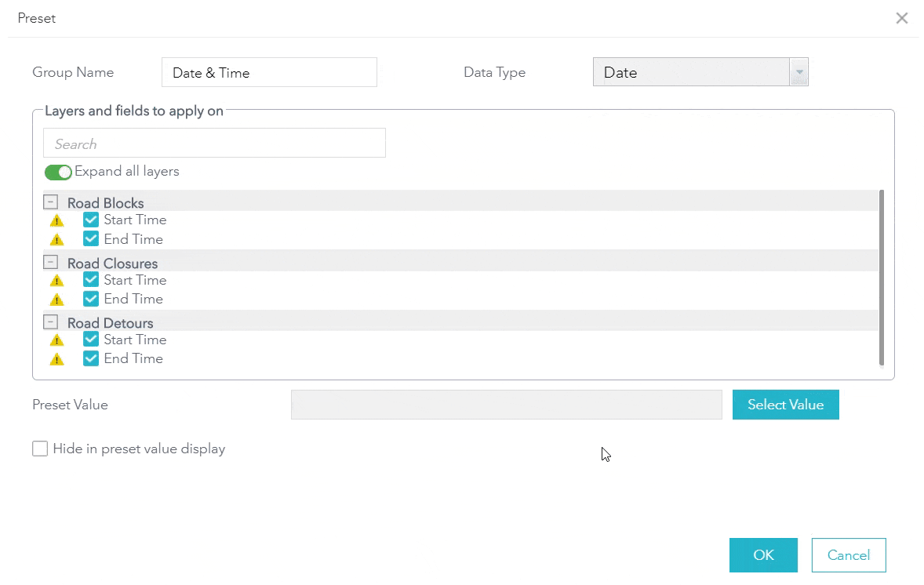The width and height of the screenshot is (924, 585).
Task: Click the warning icon beside Road Detours End Time
Action: pyautogui.click(x=56, y=358)
